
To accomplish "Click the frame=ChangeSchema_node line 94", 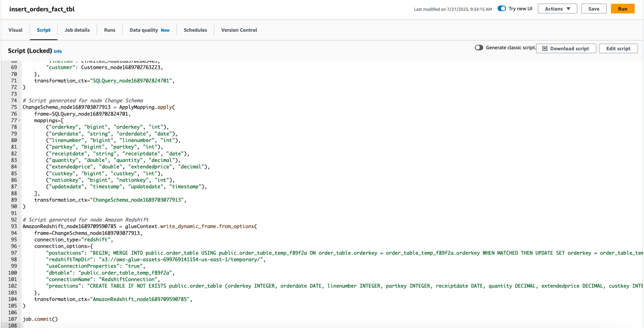I will point(88,233).
